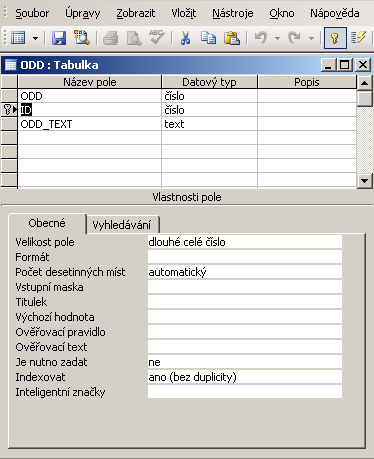Expand the Undo history dropdown arrow
Image resolution: width=374 pixels, height=459 pixels.
click(x=277, y=38)
